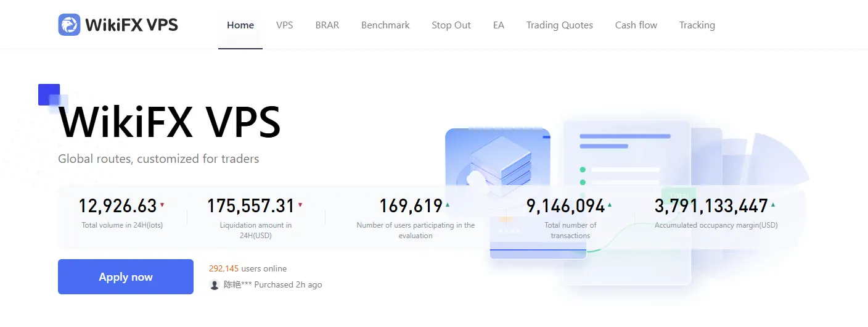Open the BRAR page
Image resolution: width=868 pixels, height=327 pixels.
coord(327,25)
